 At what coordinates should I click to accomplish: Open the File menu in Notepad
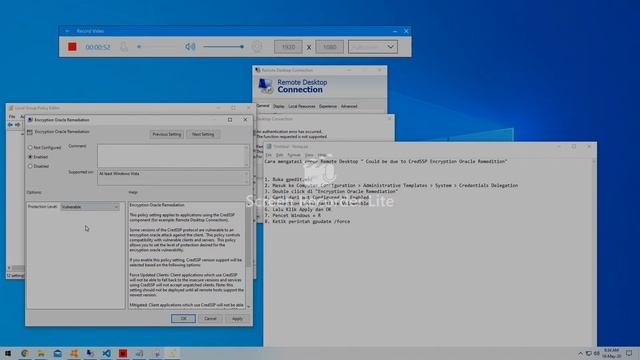click(269, 155)
